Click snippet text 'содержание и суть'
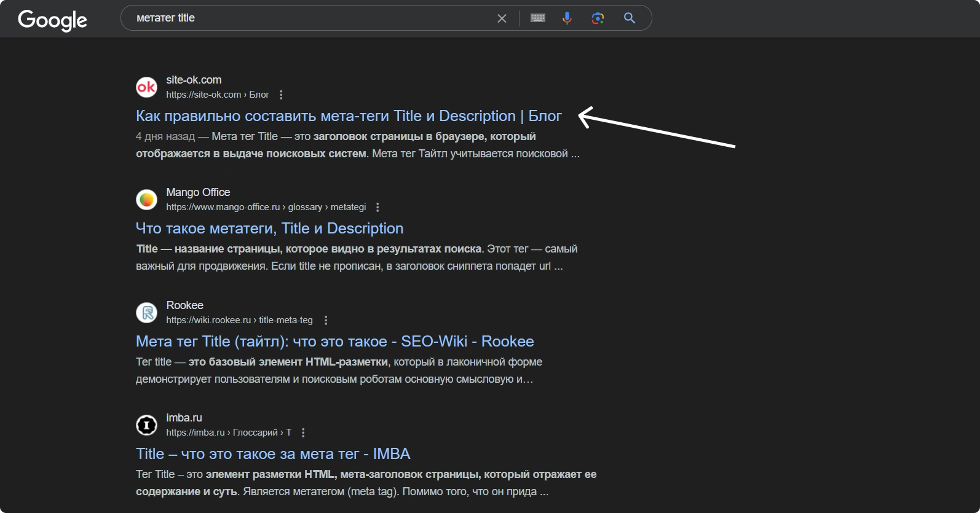Image resolution: width=980 pixels, height=513 pixels. pos(186,491)
